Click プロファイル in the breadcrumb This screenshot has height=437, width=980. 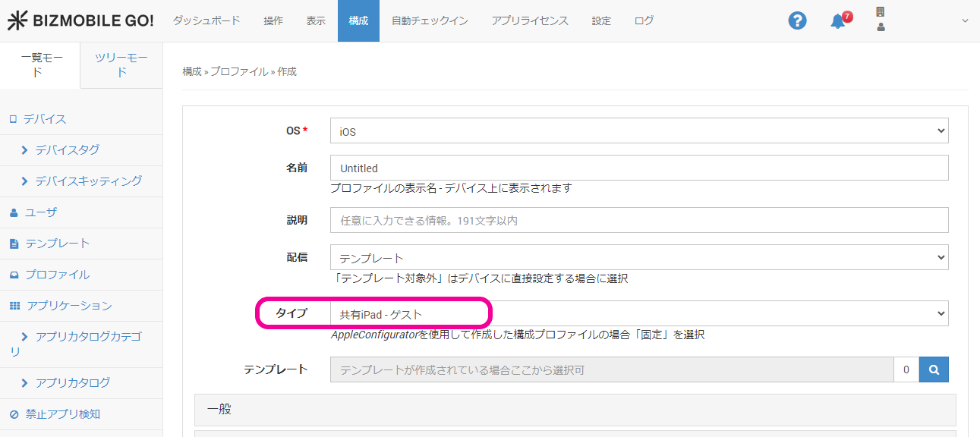point(238,72)
